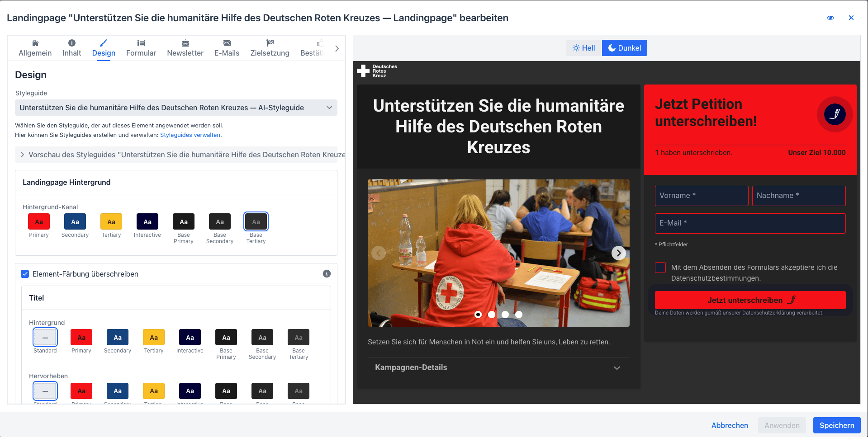This screenshot has width=868, height=437.
Task: Pick Base Tertiary as landingpage background channel
Action: 256,222
